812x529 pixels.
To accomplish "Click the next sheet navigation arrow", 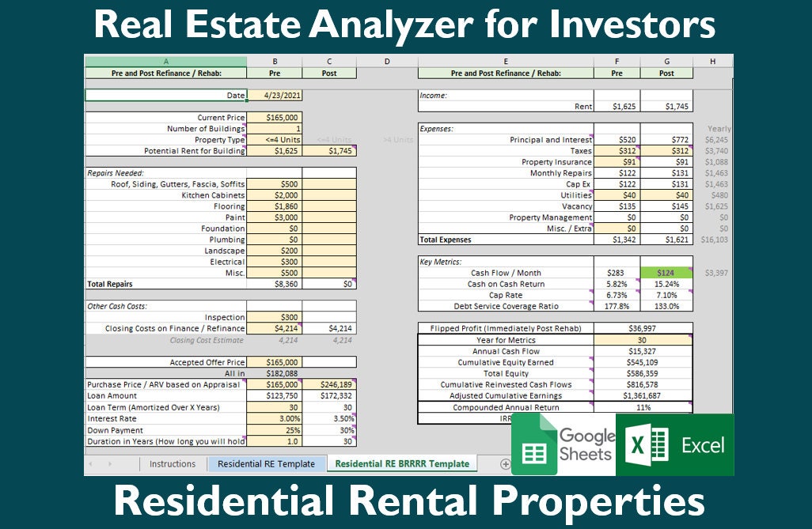I will 110,464.
